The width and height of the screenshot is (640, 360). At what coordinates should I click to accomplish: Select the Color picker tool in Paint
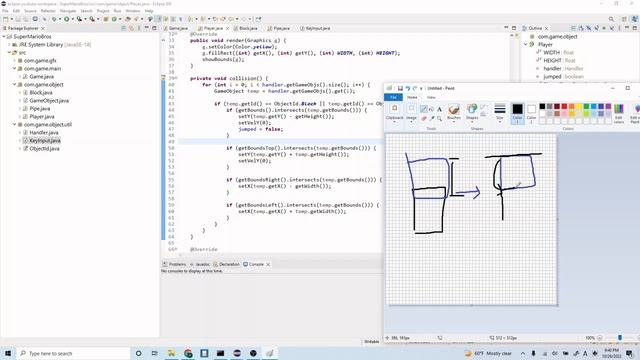click(431, 118)
